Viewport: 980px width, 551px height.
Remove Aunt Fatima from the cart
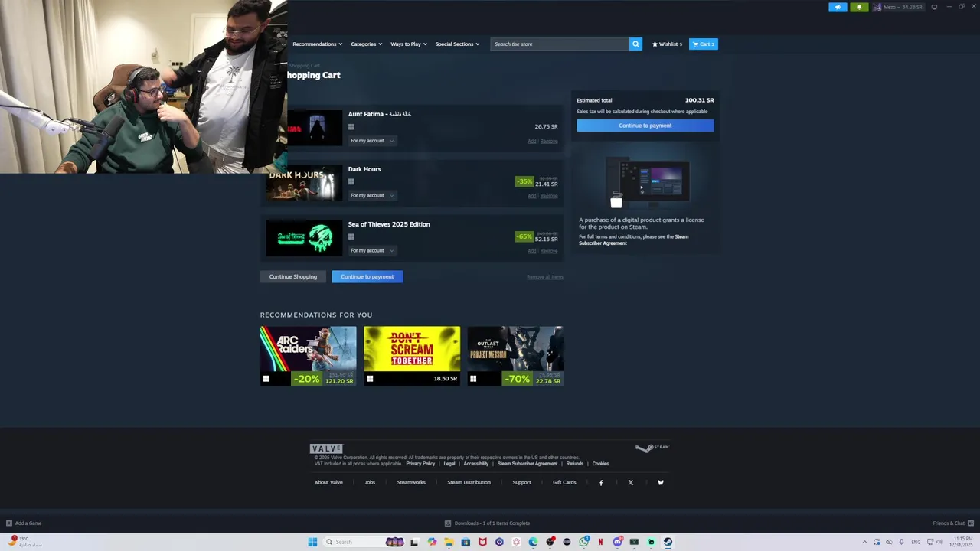click(x=549, y=141)
